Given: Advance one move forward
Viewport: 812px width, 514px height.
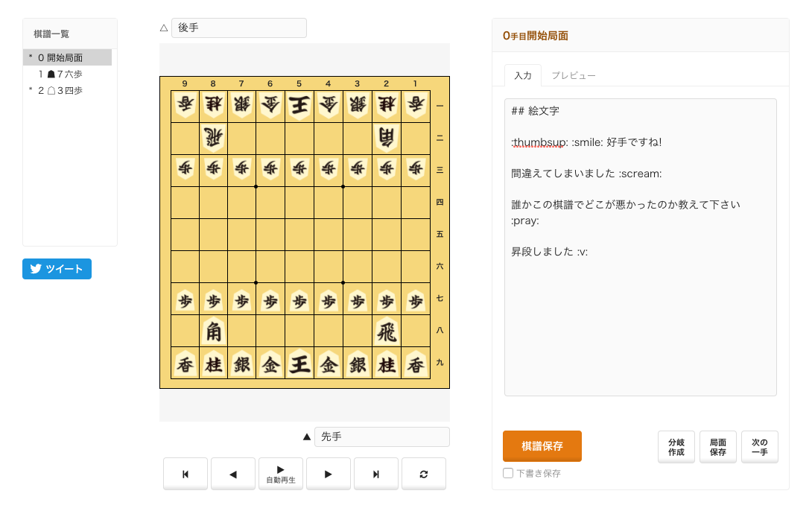Looking at the screenshot, I should tap(329, 474).
